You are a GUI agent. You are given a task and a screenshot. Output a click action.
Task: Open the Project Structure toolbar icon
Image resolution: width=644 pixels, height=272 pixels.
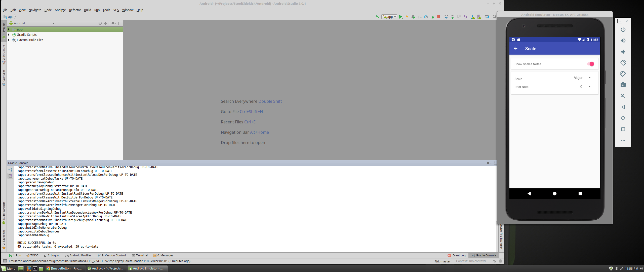[487, 17]
